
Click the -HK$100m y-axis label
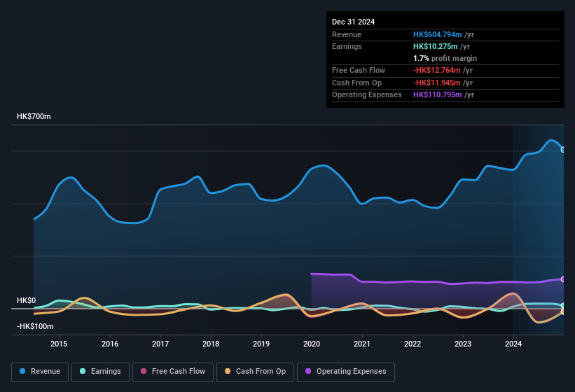[34, 326]
